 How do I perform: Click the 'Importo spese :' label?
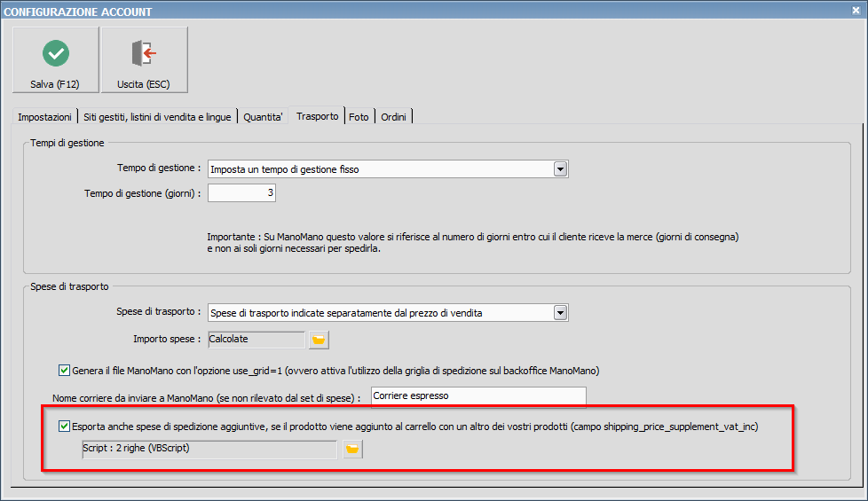[x=167, y=339]
